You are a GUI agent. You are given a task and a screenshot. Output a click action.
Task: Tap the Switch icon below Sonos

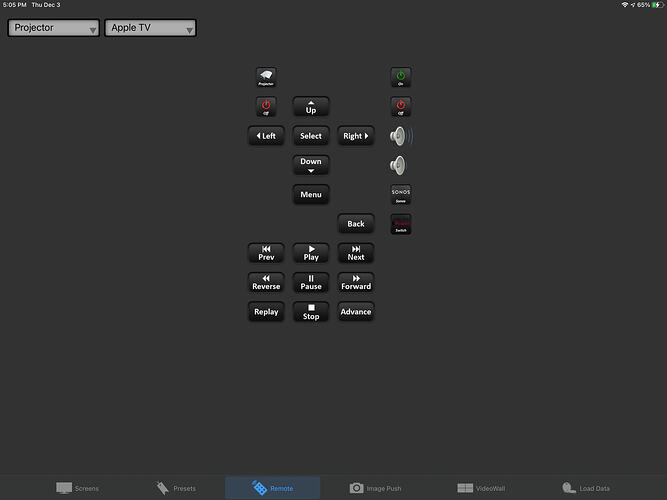click(400, 224)
